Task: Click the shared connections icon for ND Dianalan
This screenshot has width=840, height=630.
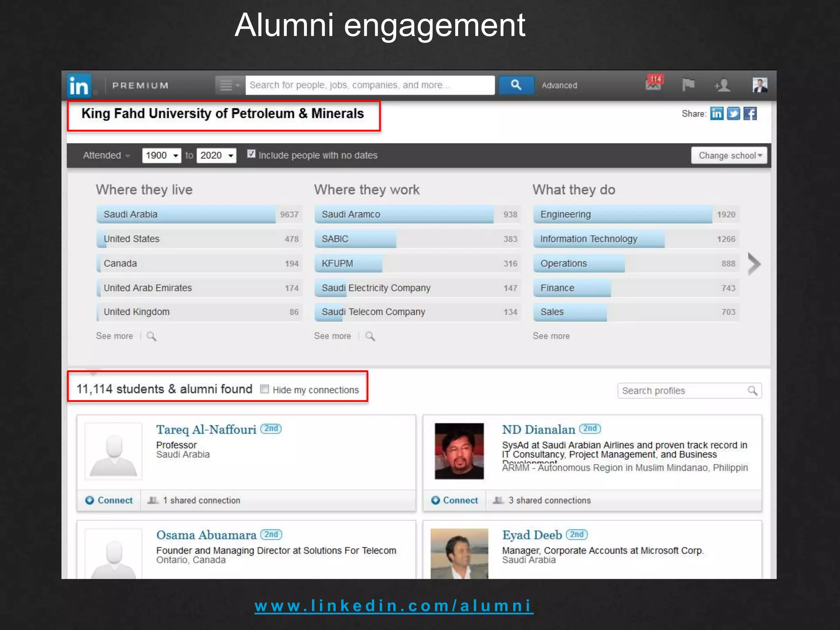Action: [x=498, y=500]
